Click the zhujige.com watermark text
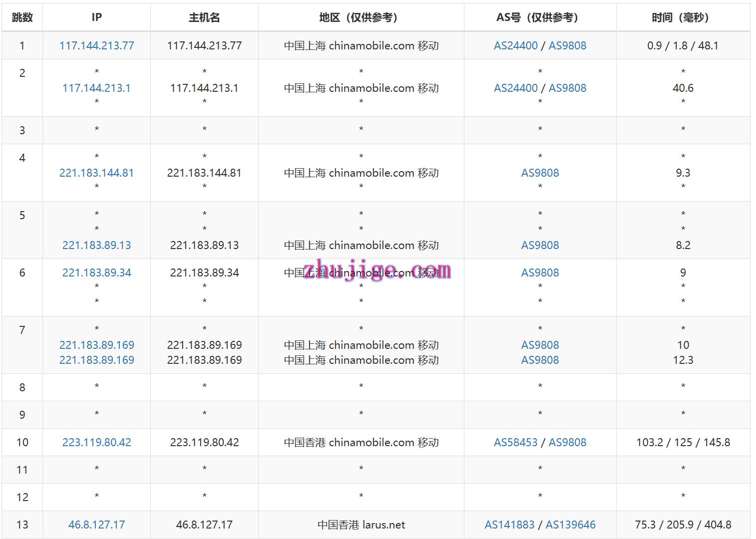Screen dimensions: 756x539 [378, 270]
